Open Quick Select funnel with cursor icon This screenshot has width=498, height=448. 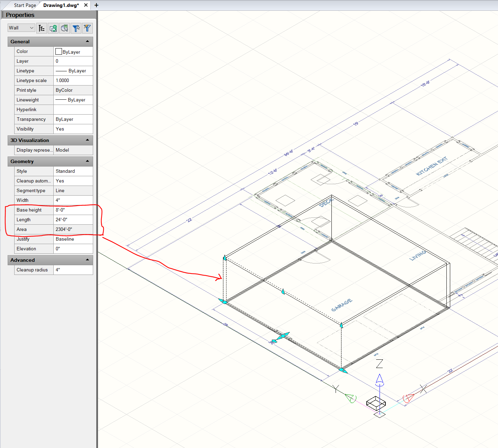(76, 28)
